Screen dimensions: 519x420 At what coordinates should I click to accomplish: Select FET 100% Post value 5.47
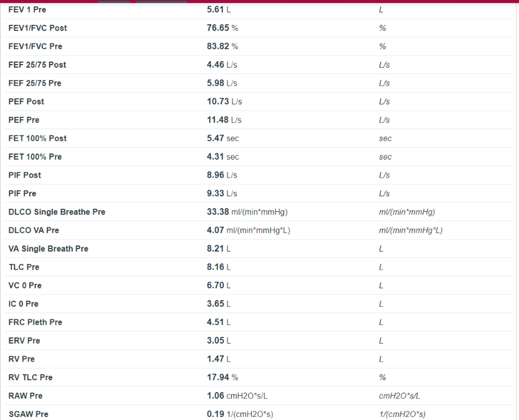pos(216,138)
